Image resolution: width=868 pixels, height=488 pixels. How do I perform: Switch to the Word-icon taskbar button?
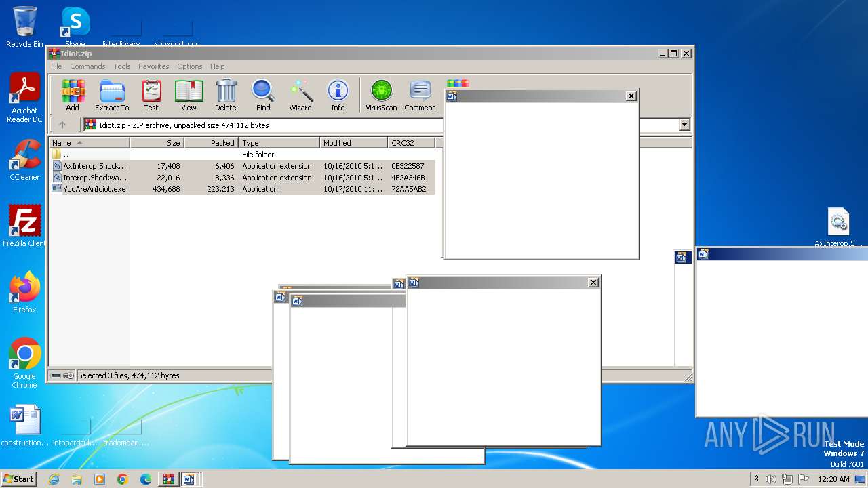[189, 479]
